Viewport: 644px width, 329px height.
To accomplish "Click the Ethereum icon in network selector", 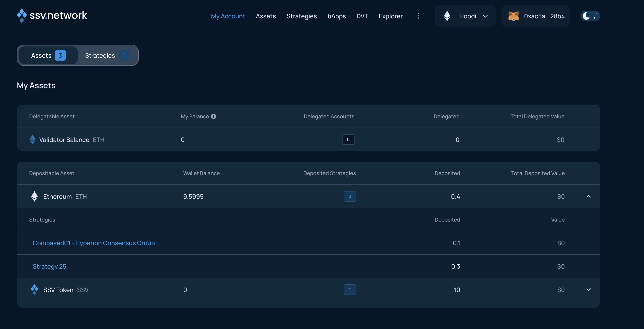I will point(447,16).
